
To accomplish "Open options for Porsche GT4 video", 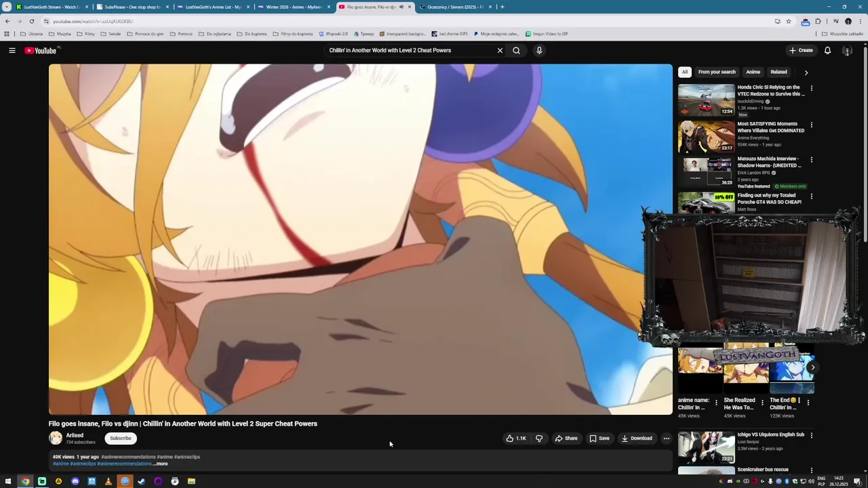I will tap(811, 197).
